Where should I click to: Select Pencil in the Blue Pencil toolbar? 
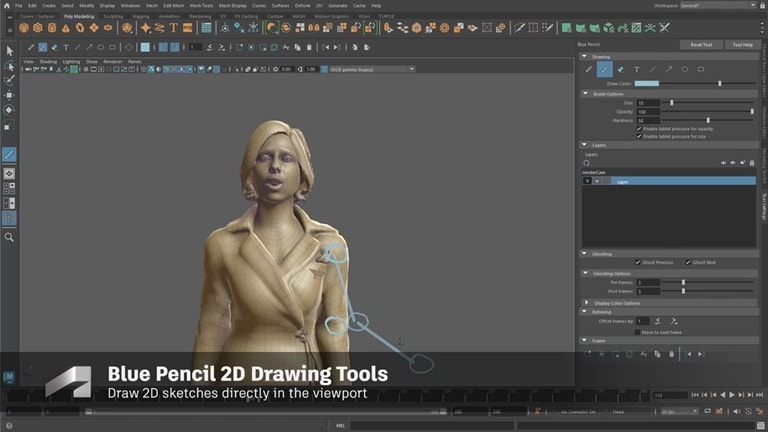click(31, 48)
